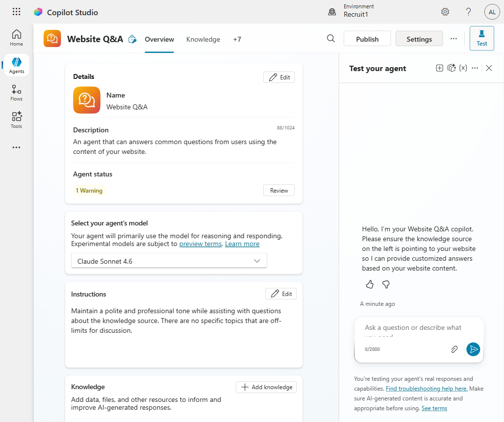The width and height of the screenshot is (504, 422).
Task: Switch to the Overview tab
Action: coord(159,39)
